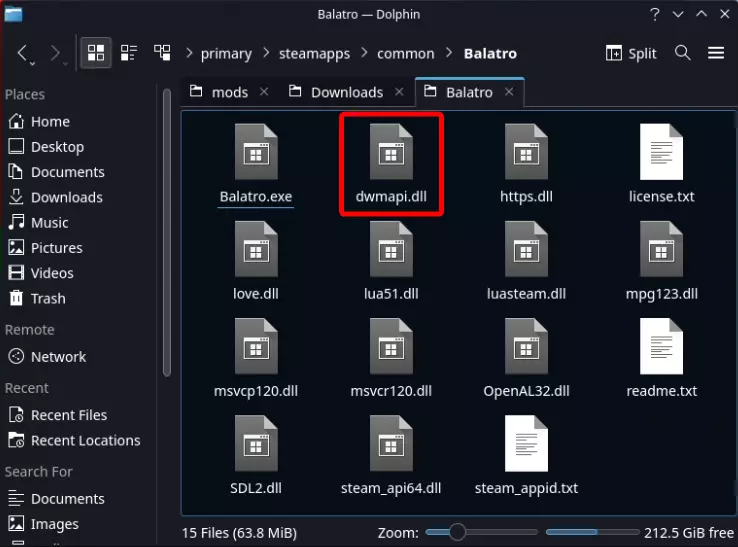Click the window help question mark

(x=654, y=14)
